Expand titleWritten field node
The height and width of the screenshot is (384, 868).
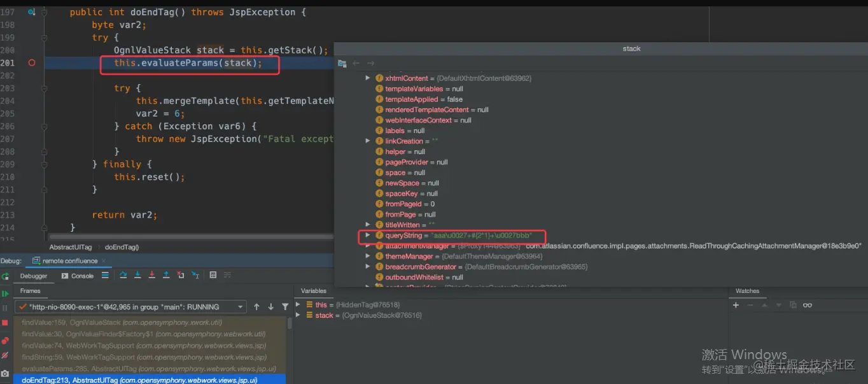click(x=367, y=225)
